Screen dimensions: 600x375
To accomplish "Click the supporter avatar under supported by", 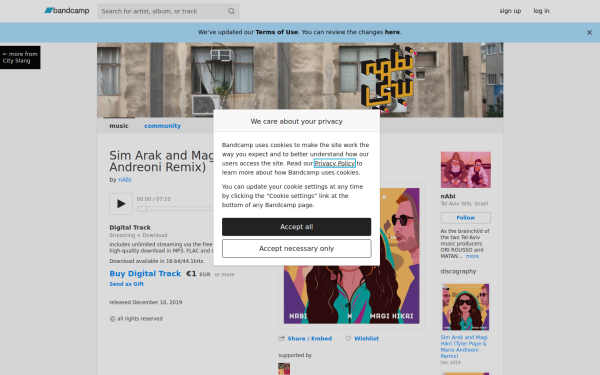I will (284, 369).
